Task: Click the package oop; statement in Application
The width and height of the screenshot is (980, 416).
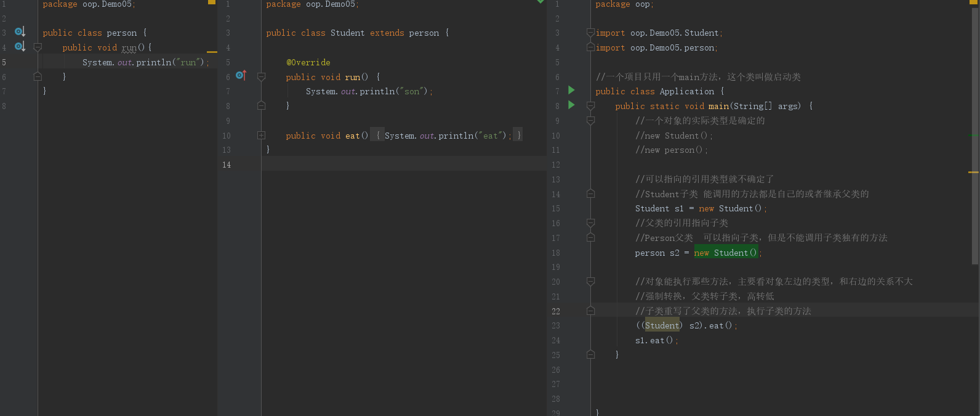Action: 624,4
